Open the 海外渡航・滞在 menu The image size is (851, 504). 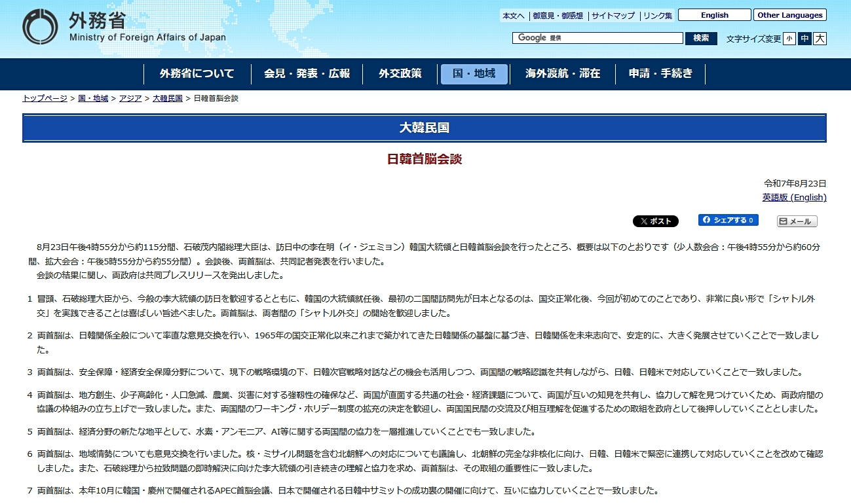click(x=562, y=74)
